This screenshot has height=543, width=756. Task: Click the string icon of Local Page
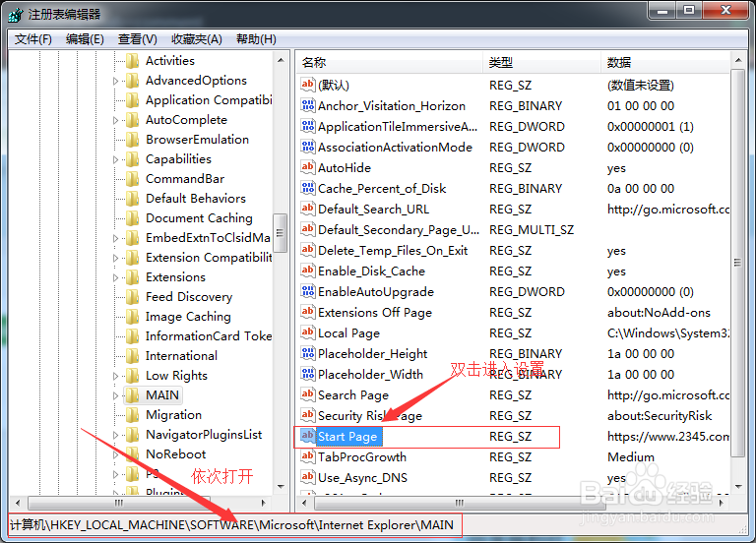[x=307, y=332]
